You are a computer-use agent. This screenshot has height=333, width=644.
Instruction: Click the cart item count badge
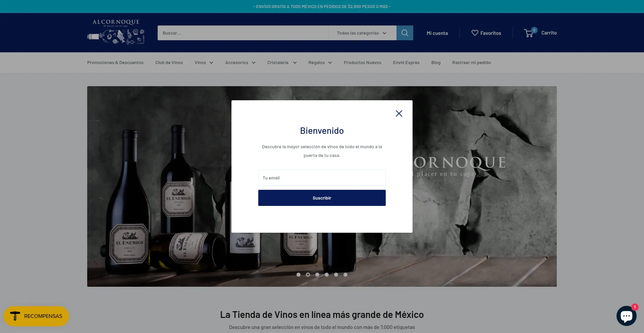[534, 30]
